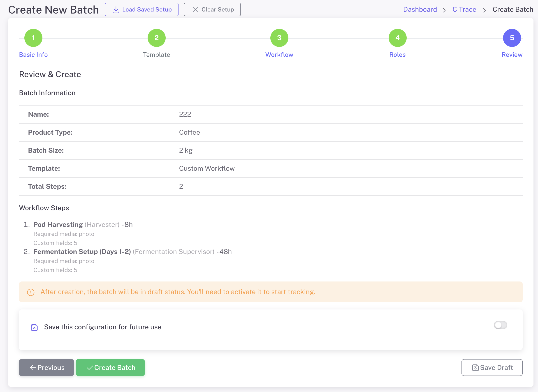Viewport: 538px width, 392px height.
Task: Open the Dashboard breadcrumb link
Action: click(420, 9)
